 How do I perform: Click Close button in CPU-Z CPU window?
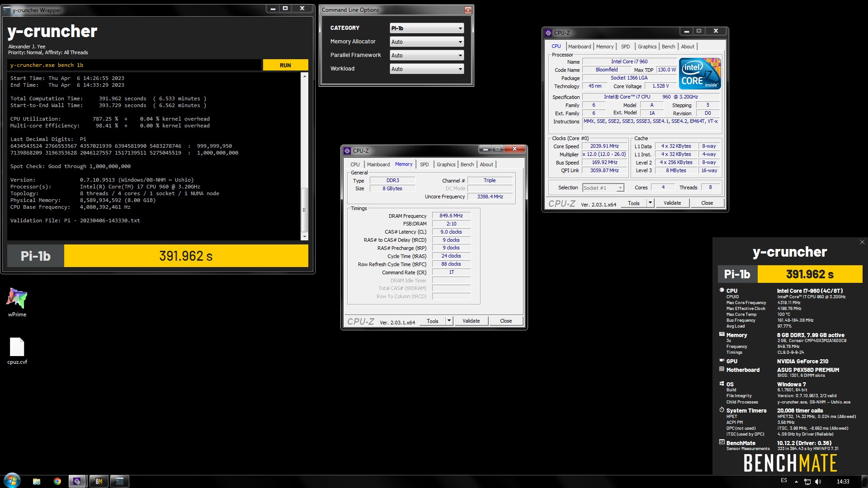(x=707, y=203)
